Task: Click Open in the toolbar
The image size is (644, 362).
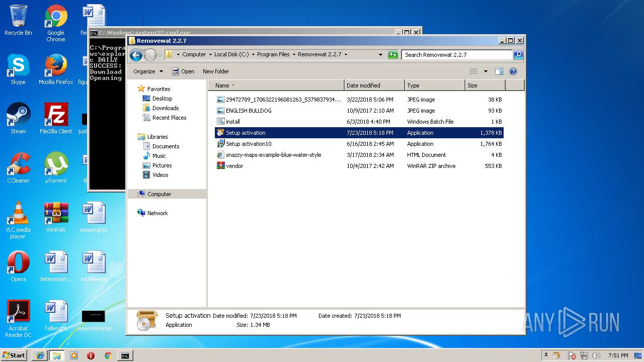Action: tap(183, 71)
